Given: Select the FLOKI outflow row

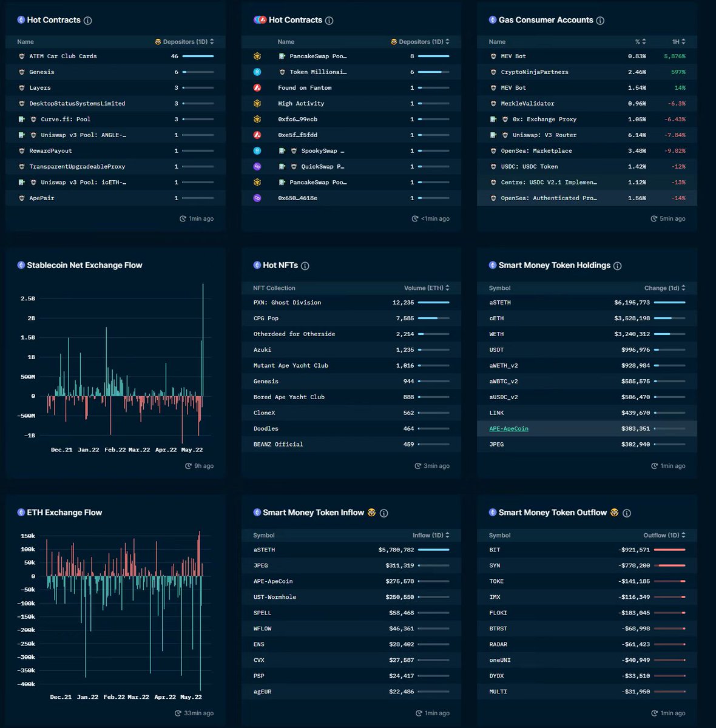Looking at the screenshot, I should 587,613.
